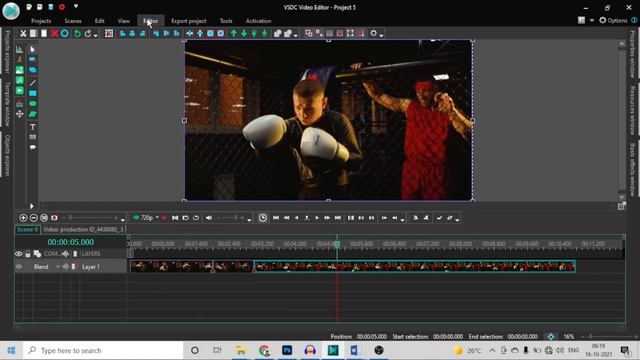Screen dimensions: 640x360
Task: Open the Tools menu
Action: [226, 21]
